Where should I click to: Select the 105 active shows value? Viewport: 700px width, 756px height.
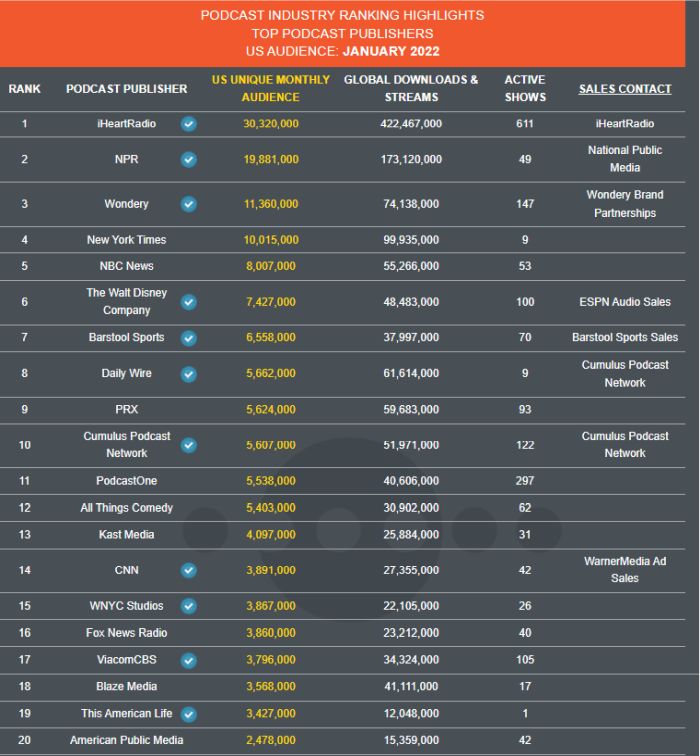[525, 660]
